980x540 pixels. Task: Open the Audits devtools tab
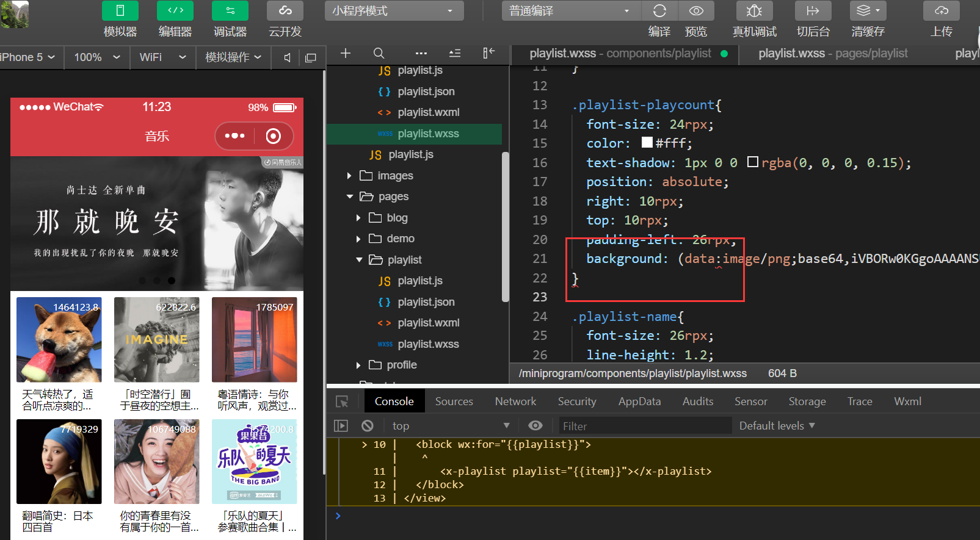click(697, 401)
